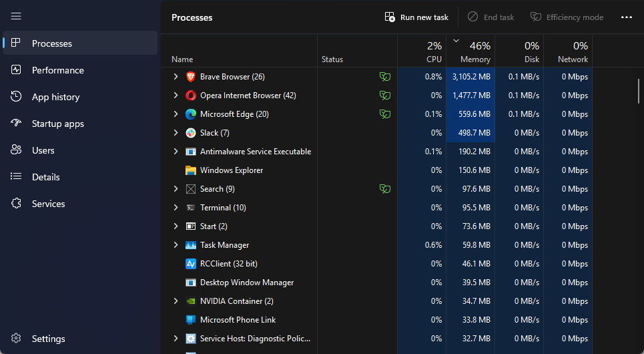Select the 3,105.2 MB memory cell
Screen dimensions: 644x354
(470, 76)
